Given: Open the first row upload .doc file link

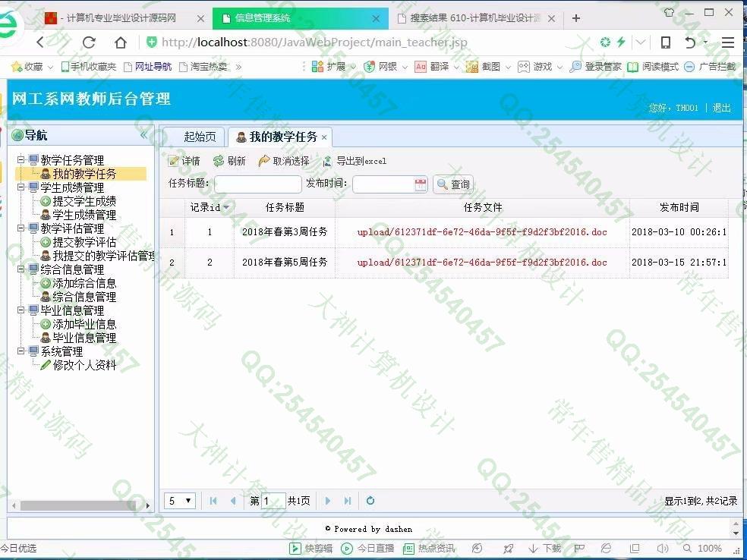Looking at the screenshot, I should 482,232.
